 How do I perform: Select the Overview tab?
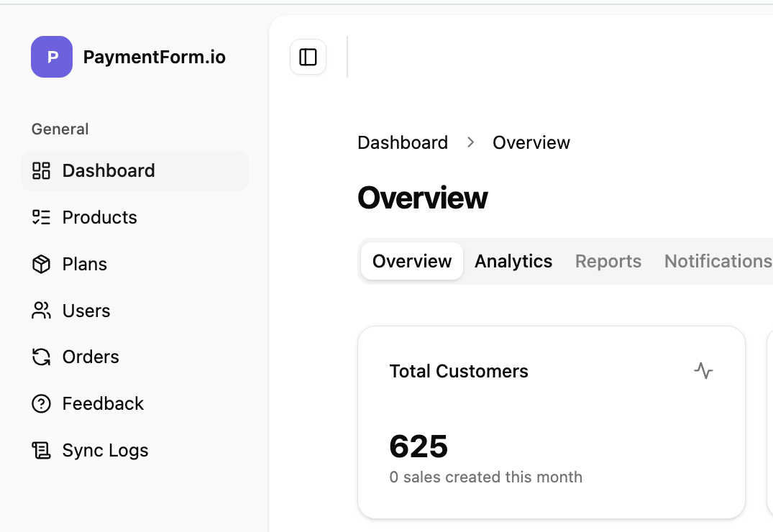point(412,261)
